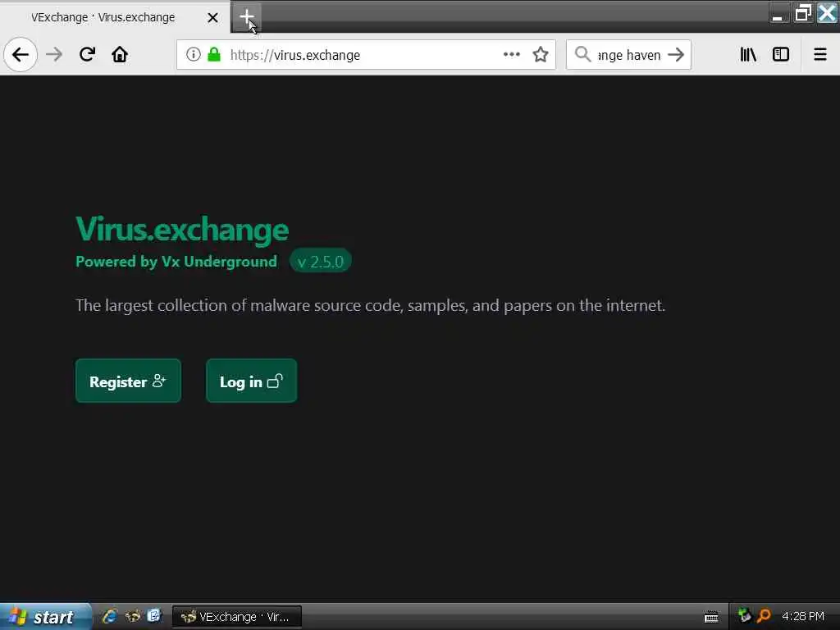Show site information icon in address bar
This screenshot has width=840, height=630.
point(194,55)
